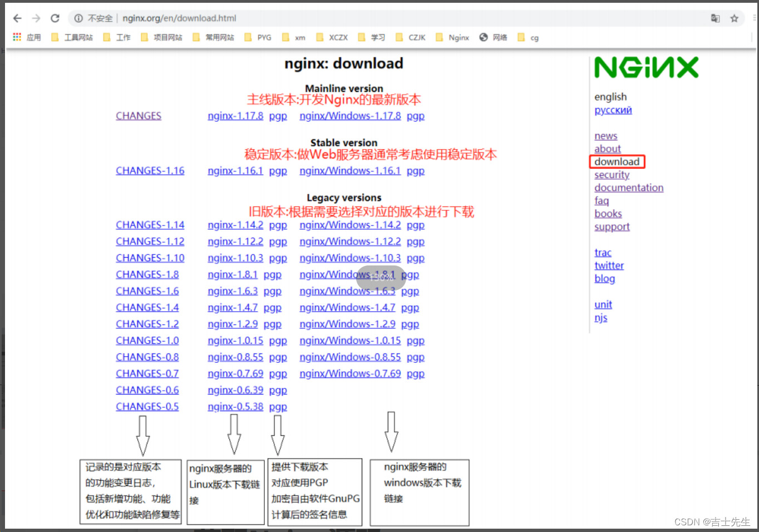759x532 pixels.
Task: Open the security page
Action: pyautogui.click(x=612, y=175)
